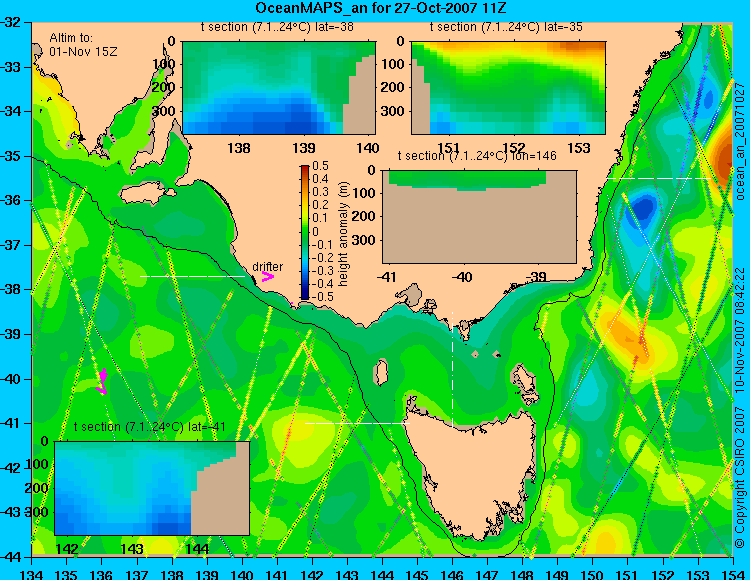750x580 pixels.
Task: Click the 154 longitude tick label
Action: [733, 574]
